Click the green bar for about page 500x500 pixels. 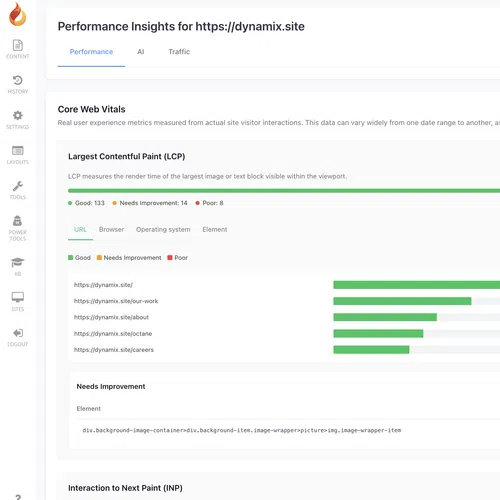point(385,317)
